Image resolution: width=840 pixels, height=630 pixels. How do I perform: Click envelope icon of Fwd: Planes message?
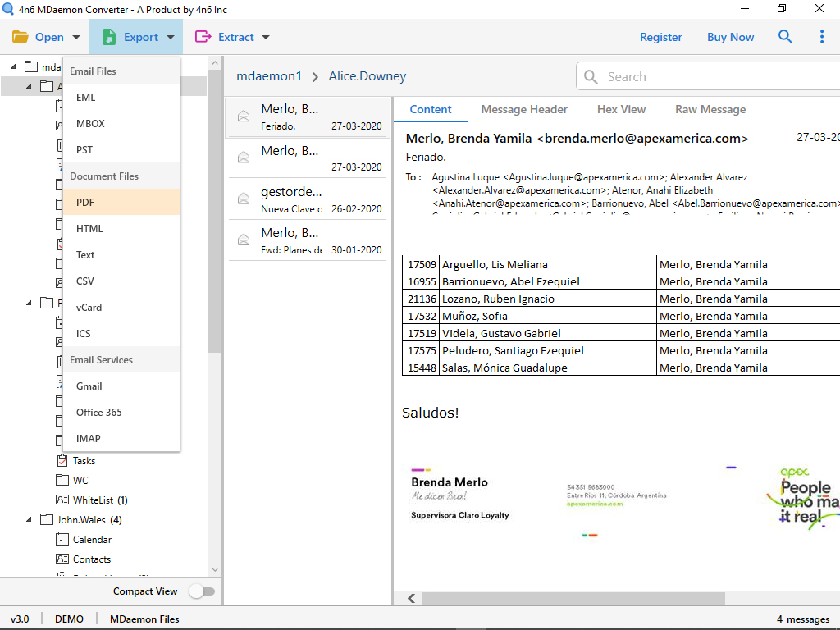pyautogui.click(x=244, y=240)
